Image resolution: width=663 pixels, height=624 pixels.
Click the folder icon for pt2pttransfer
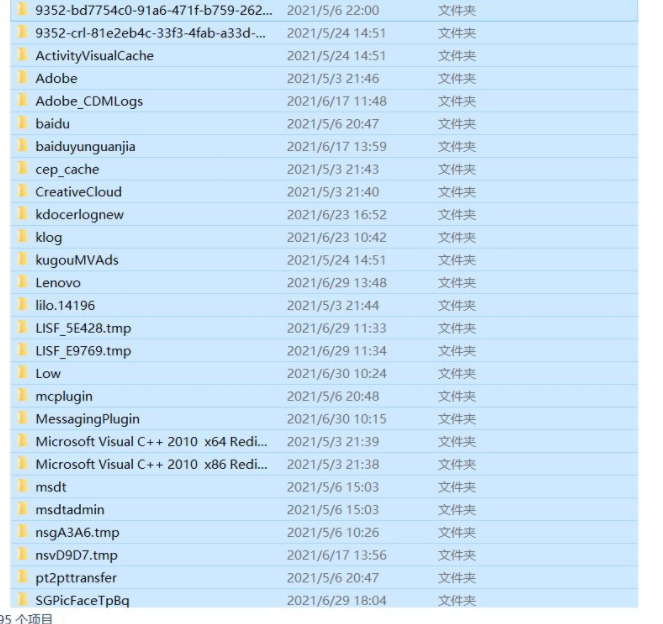[22, 578]
